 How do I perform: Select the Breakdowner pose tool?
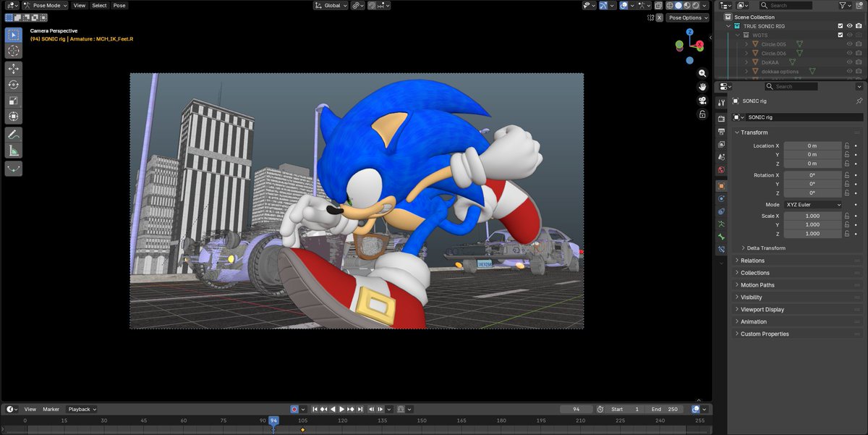[x=13, y=168]
